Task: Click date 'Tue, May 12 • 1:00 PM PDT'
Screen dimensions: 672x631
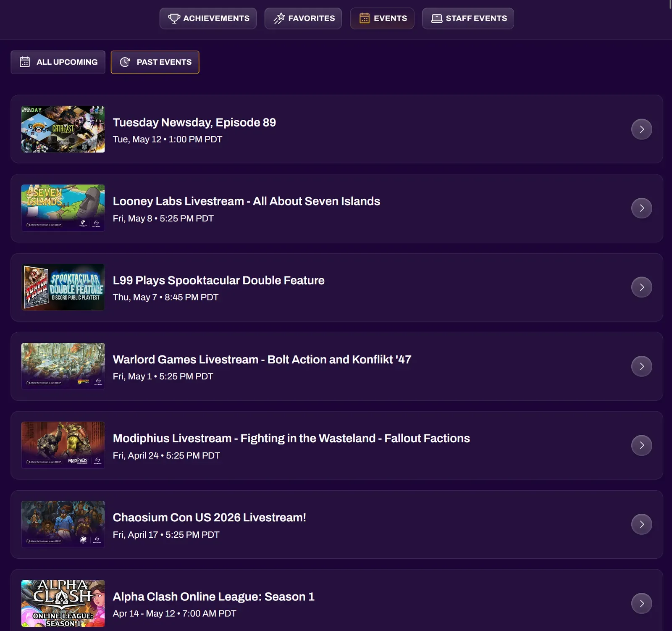Action: pos(168,139)
